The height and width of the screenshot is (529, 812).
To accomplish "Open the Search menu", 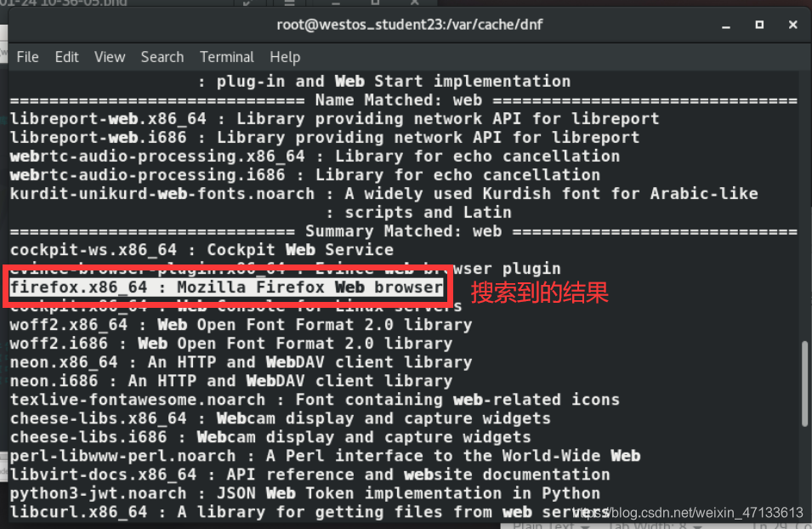I will (x=162, y=57).
